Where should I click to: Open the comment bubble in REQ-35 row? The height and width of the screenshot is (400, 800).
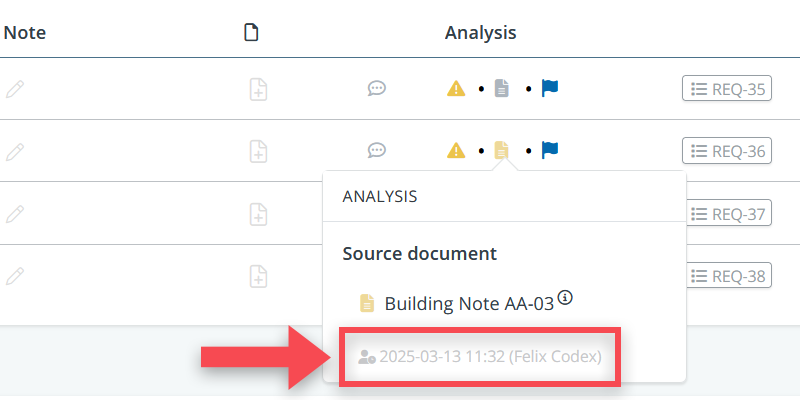pyautogui.click(x=377, y=89)
